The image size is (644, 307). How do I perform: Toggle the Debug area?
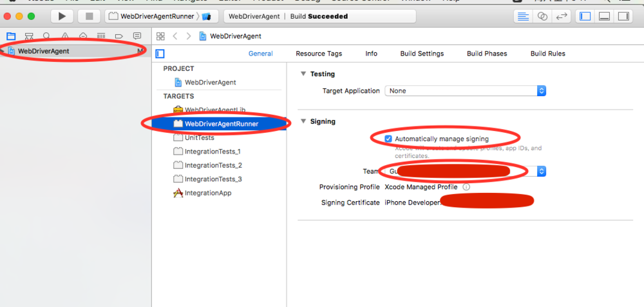[604, 17]
